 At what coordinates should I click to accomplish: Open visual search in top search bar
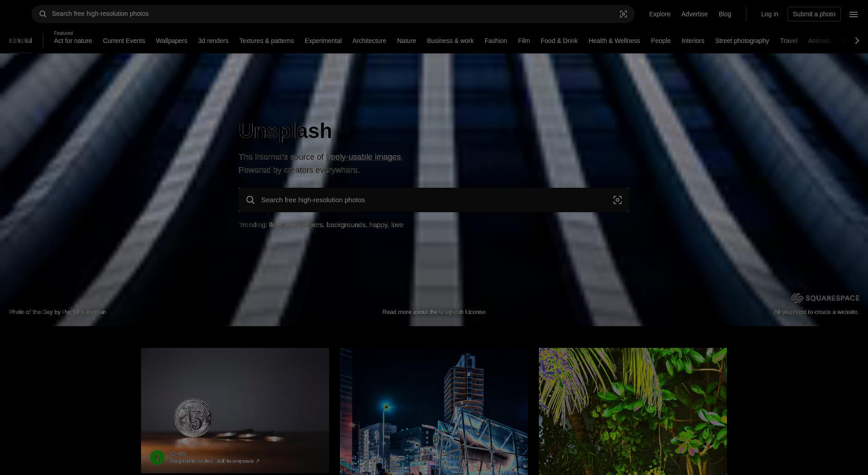tap(623, 14)
